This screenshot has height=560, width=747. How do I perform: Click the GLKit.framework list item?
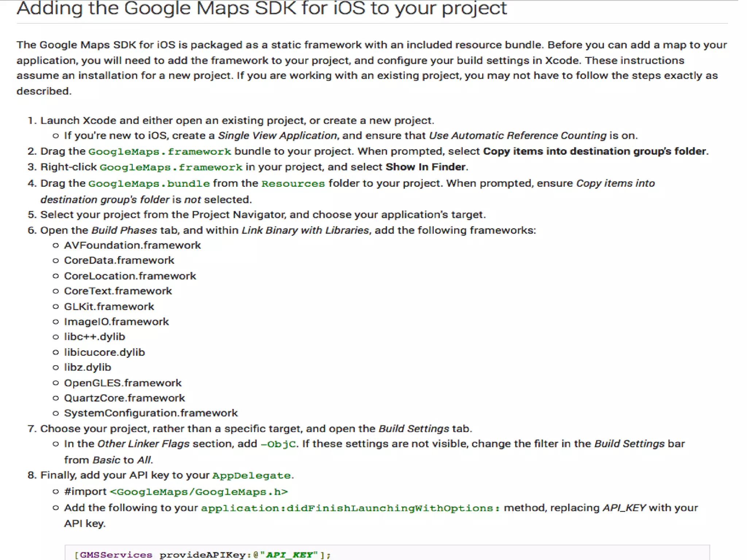(109, 306)
